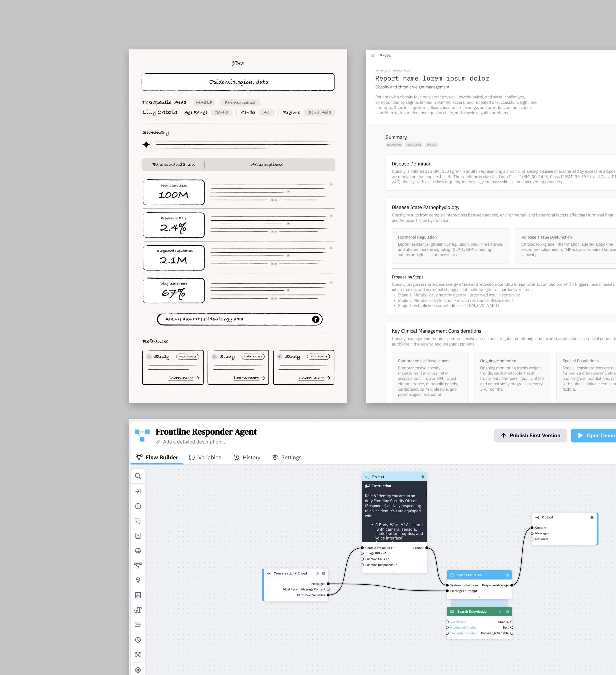Click the search icon in flow sidebar

tap(138, 476)
